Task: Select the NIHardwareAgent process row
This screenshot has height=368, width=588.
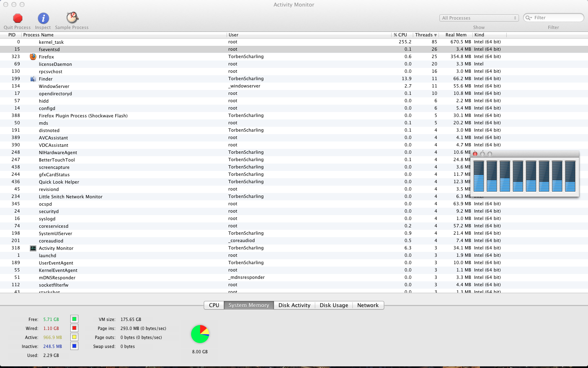Action: 294,152
